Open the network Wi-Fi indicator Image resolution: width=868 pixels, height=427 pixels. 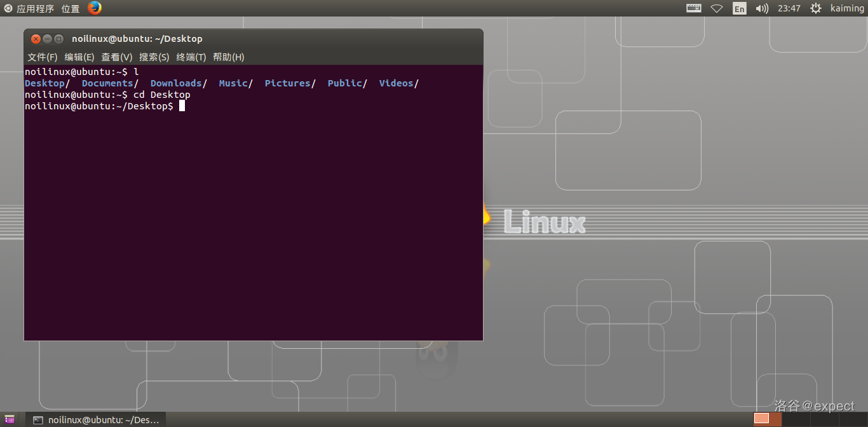pos(717,8)
